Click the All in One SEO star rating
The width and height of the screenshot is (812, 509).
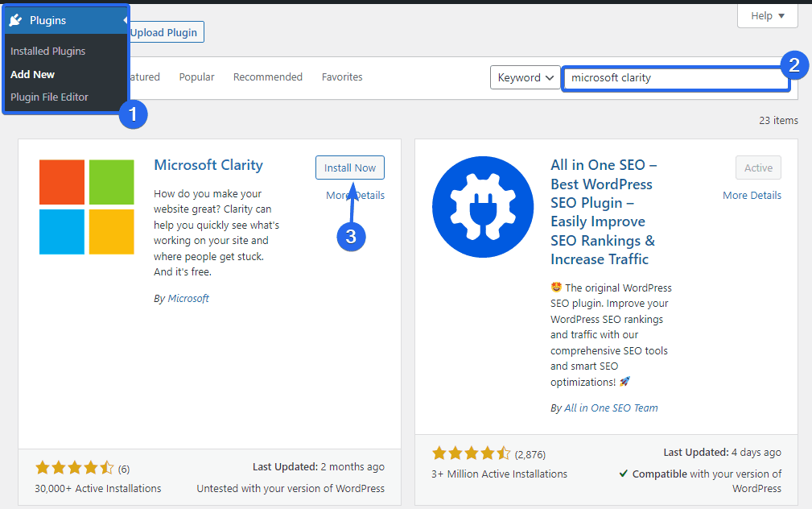[472, 454]
